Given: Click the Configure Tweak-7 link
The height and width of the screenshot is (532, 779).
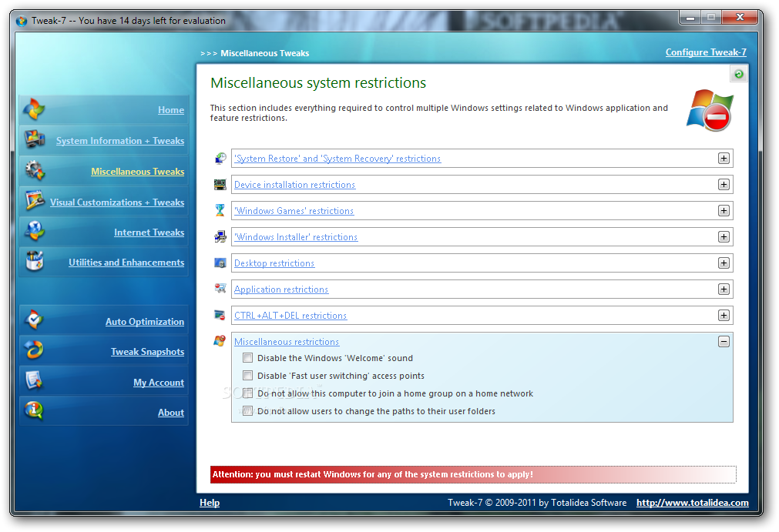Looking at the screenshot, I should 706,52.
